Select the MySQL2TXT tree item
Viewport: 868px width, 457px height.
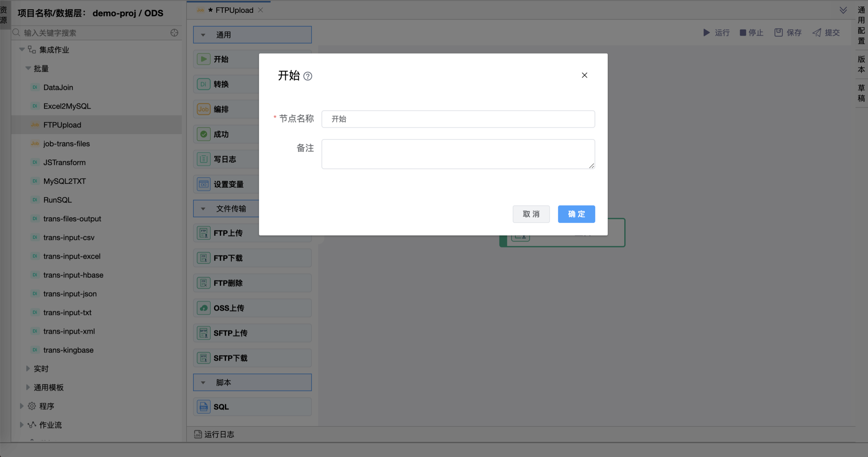tap(64, 181)
